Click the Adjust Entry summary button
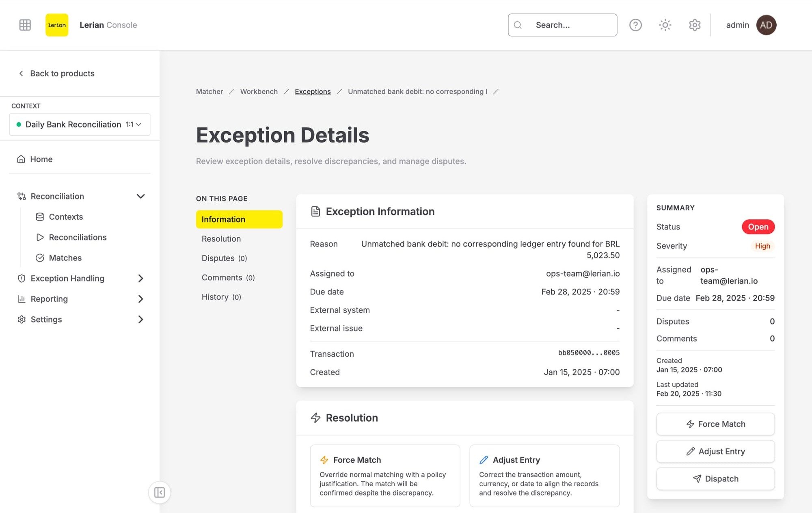Image resolution: width=812 pixels, height=513 pixels. [x=715, y=451]
